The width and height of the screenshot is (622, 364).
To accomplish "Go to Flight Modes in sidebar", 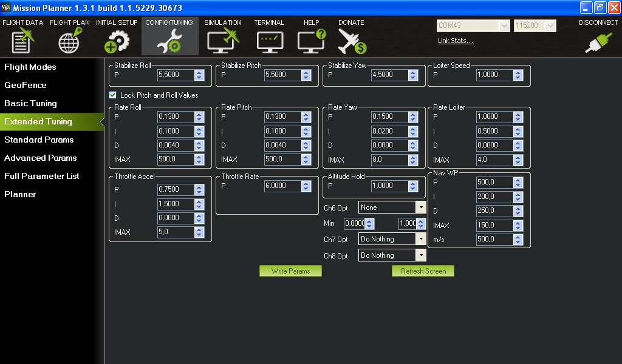I will point(30,67).
